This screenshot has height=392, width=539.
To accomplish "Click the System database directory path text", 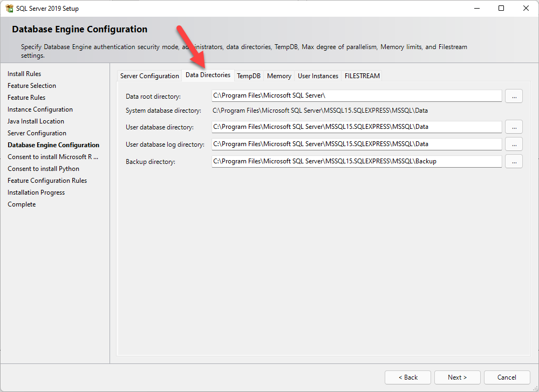I will (x=320, y=111).
